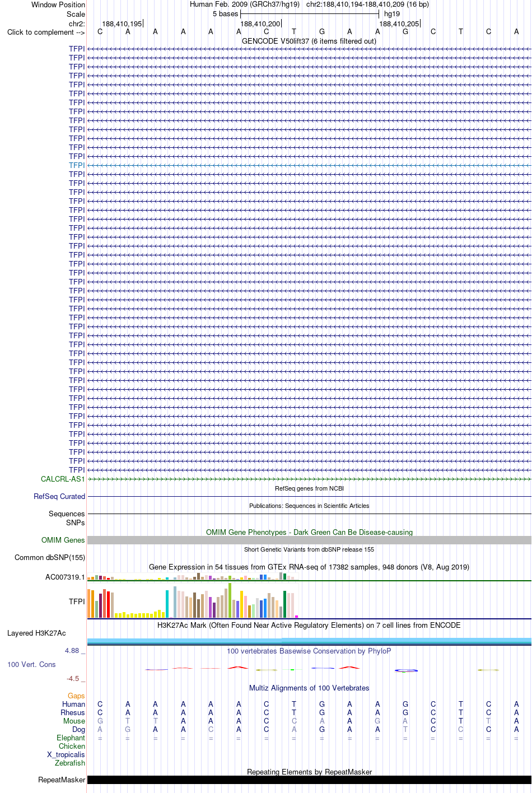The height and width of the screenshot is (793, 532).
Task: Select the Window Position label
Action: [x=58, y=4]
